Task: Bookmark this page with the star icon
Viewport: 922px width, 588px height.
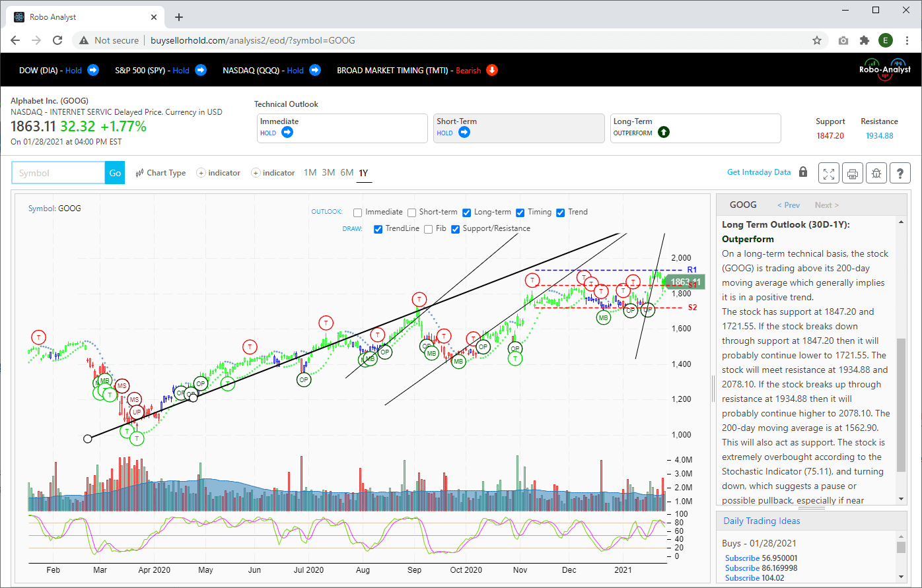Action: [817, 40]
